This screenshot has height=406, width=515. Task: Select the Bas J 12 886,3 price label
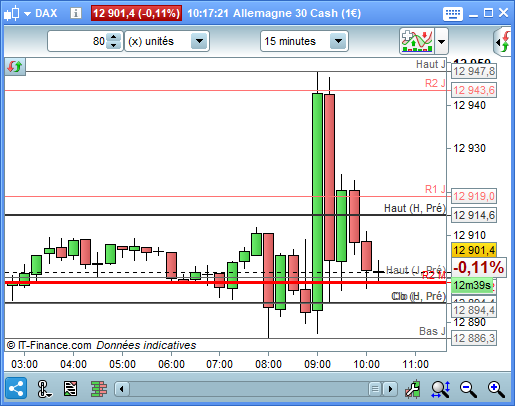click(474, 338)
